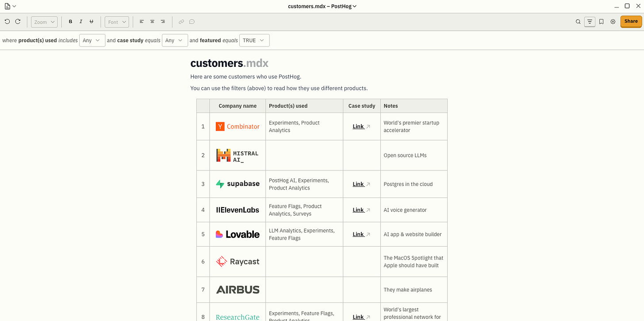Select row number 6 cell
Image resolution: width=644 pixels, height=321 pixels.
tap(203, 262)
